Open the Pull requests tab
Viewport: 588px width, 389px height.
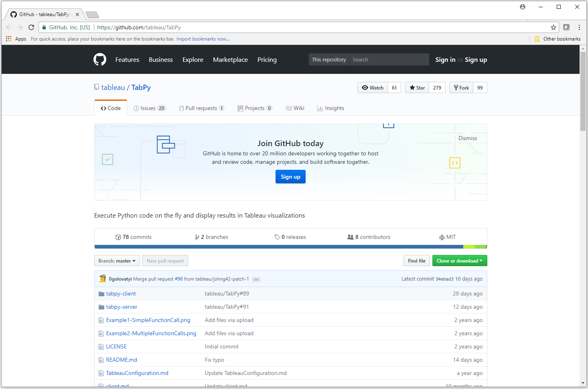202,108
